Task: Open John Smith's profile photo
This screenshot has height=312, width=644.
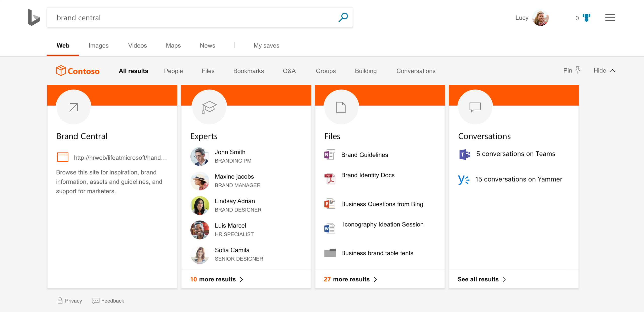Action: click(200, 156)
